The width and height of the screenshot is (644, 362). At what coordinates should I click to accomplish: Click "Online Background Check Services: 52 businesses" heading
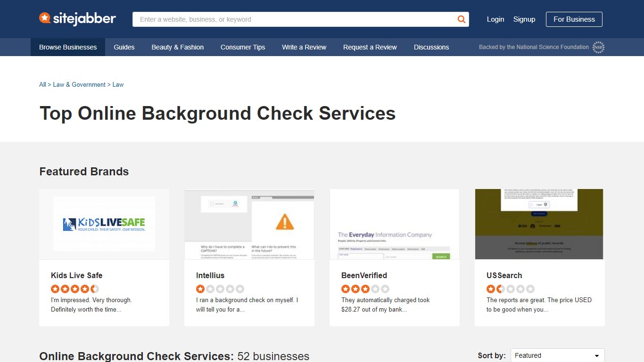[174, 356]
